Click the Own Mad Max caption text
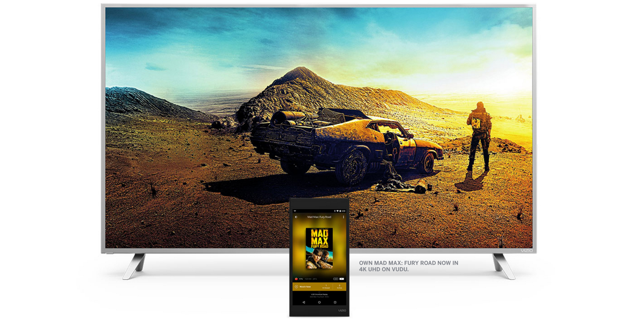644x322 pixels. 409,266
